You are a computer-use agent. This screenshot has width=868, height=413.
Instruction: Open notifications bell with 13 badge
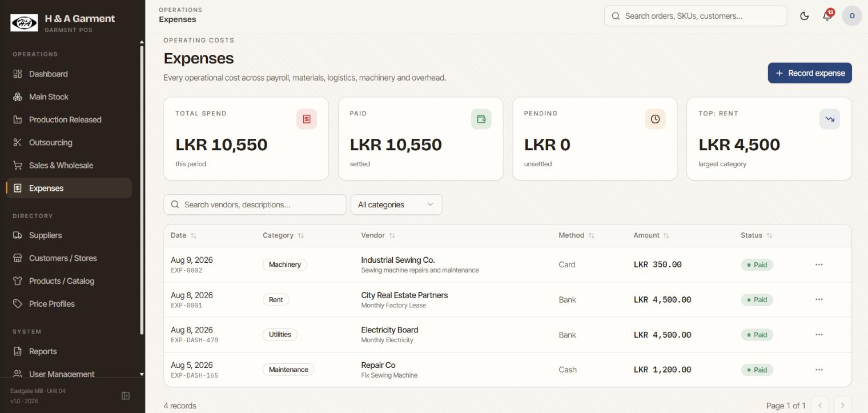tap(827, 16)
